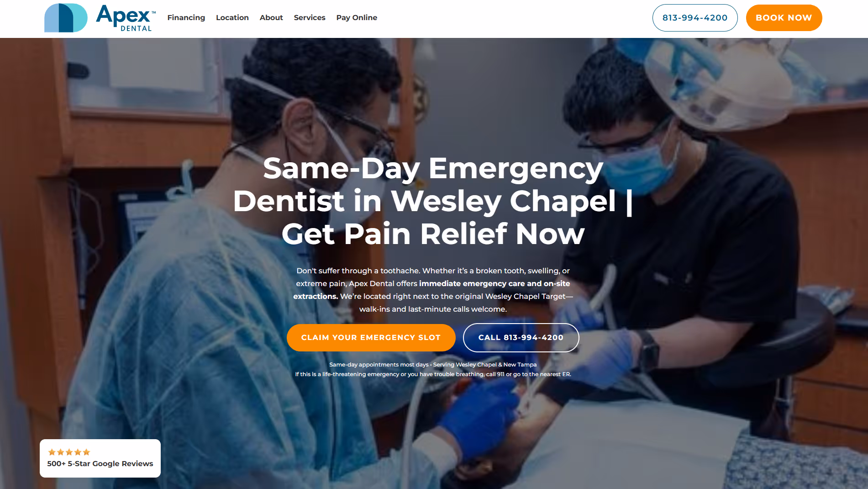Click the bold immediate emergency care text
This screenshot has height=489, width=868.
click(494, 283)
